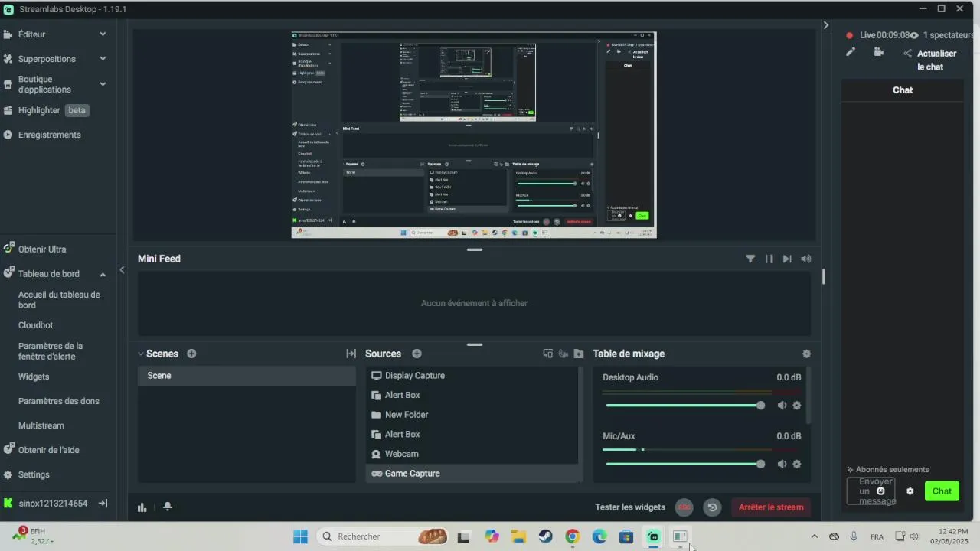Screen dimensions: 980x551
Task: Filter events in the Mini Feed
Action: [750, 259]
